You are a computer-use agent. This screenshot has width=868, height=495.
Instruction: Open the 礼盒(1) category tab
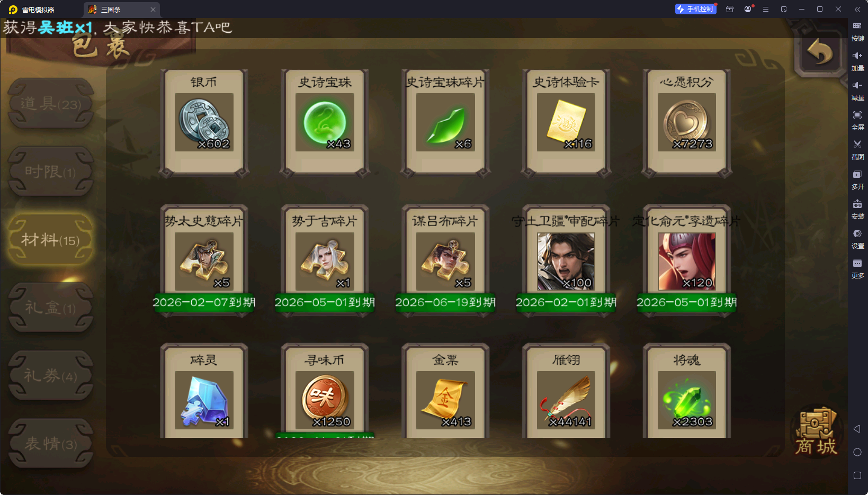pos(51,308)
